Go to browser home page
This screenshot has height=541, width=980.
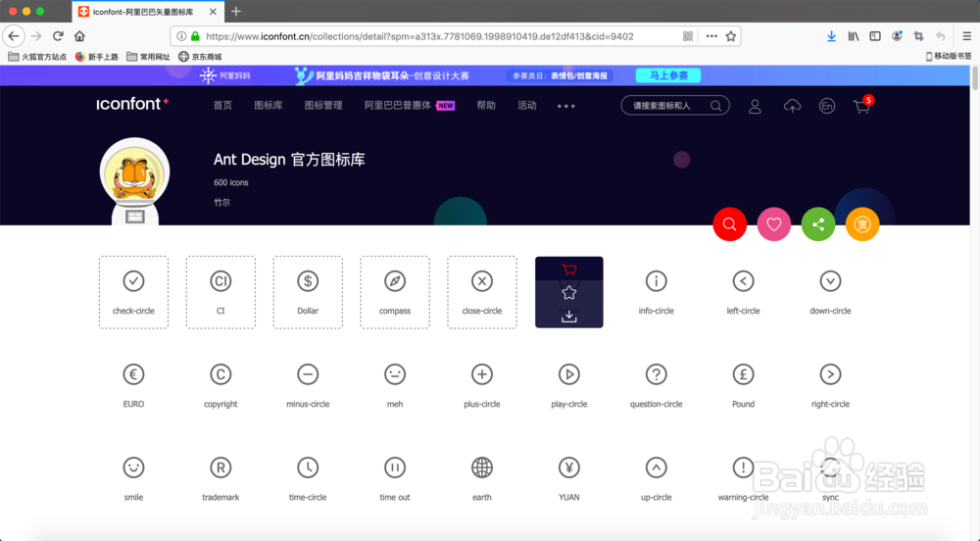[x=79, y=36]
